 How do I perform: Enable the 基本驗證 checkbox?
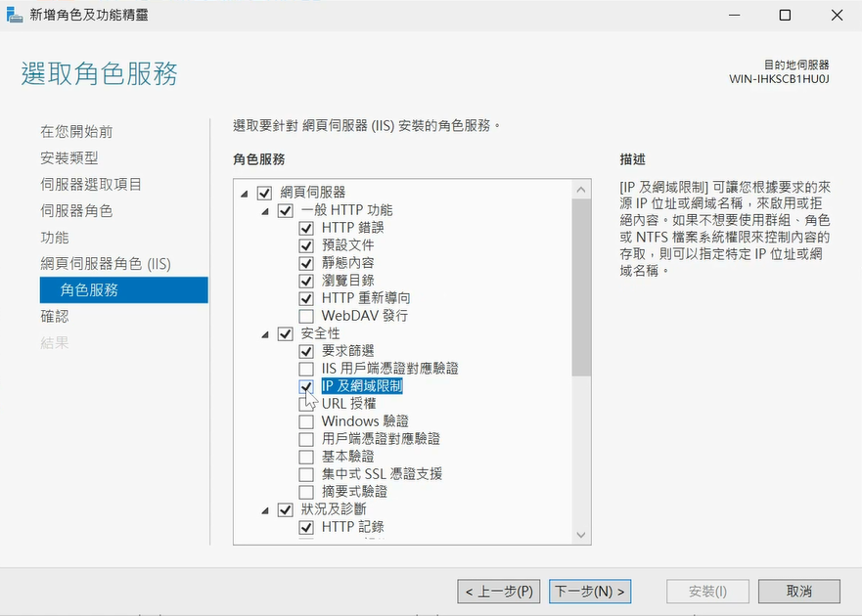pos(306,457)
